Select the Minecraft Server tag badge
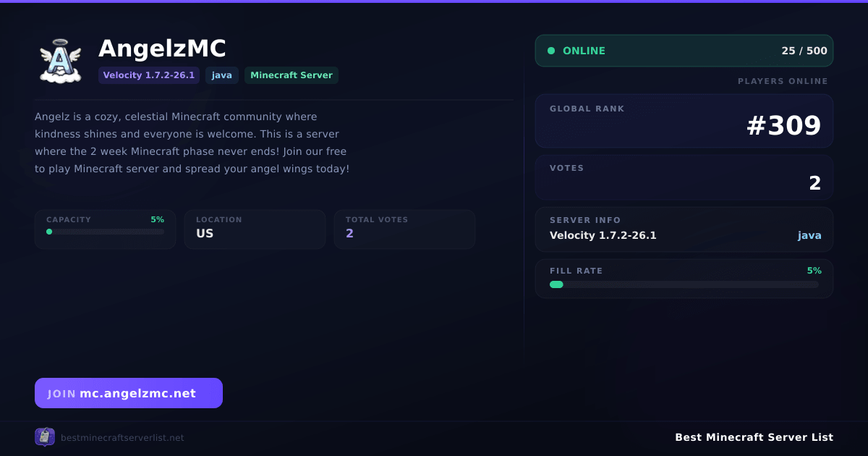The width and height of the screenshot is (868, 456). click(x=292, y=75)
